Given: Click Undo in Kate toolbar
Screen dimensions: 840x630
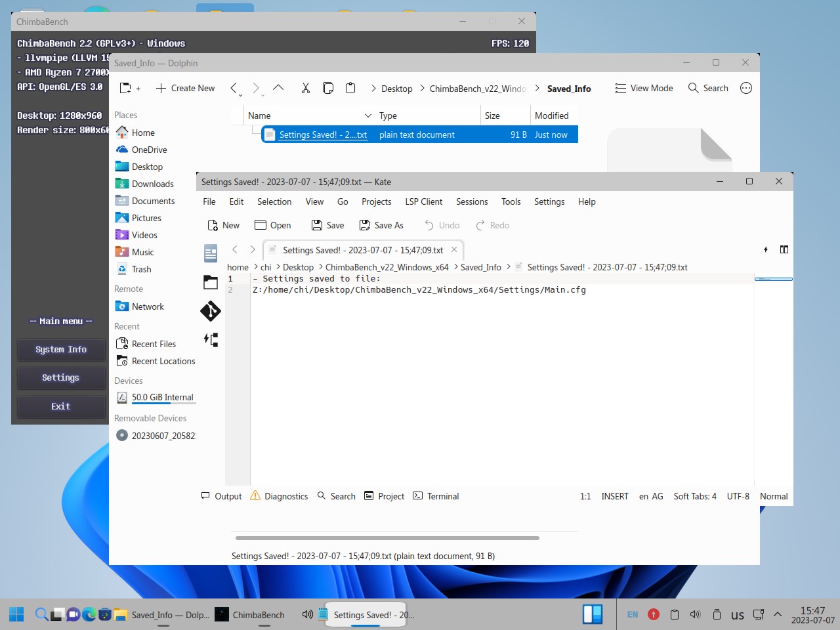Looking at the screenshot, I should (x=442, y=225).
